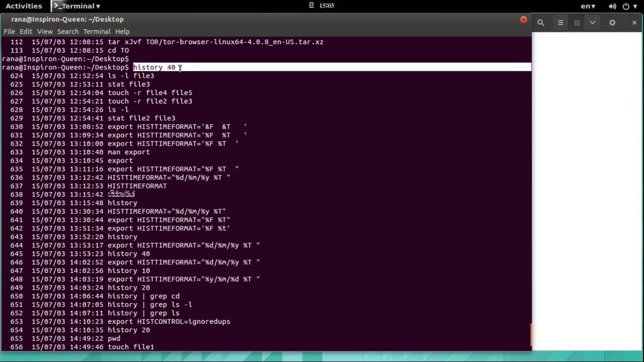Open the Activities overview
The image size is (644, 362).
click(x=24, y=6)
